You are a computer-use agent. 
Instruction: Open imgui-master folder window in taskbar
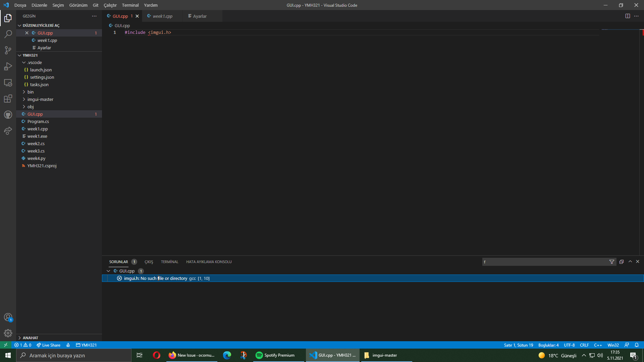click(x=386, y=355)
